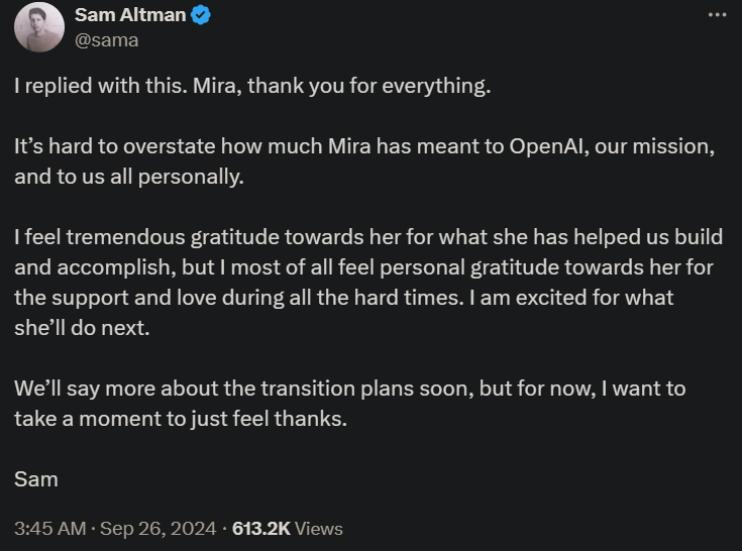Click the "It's hard to overstate" paragraph start
This screenshot has height=551, width=742.
[100, 146]
